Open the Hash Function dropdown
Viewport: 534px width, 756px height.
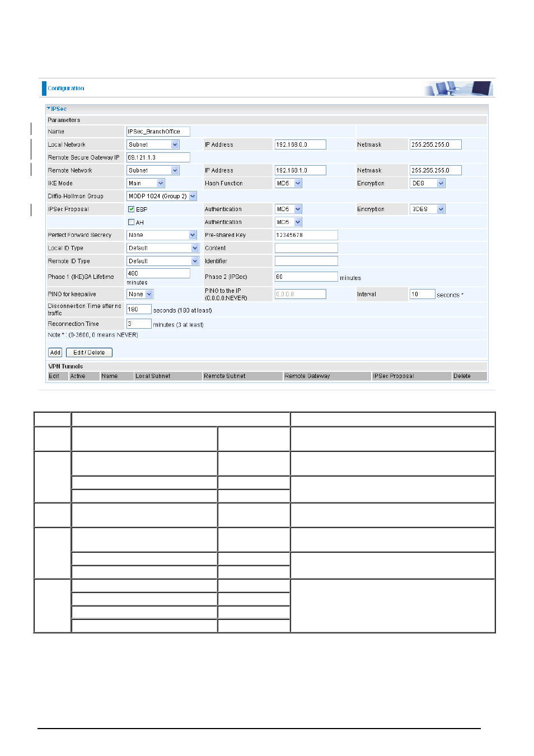point(288,183)
